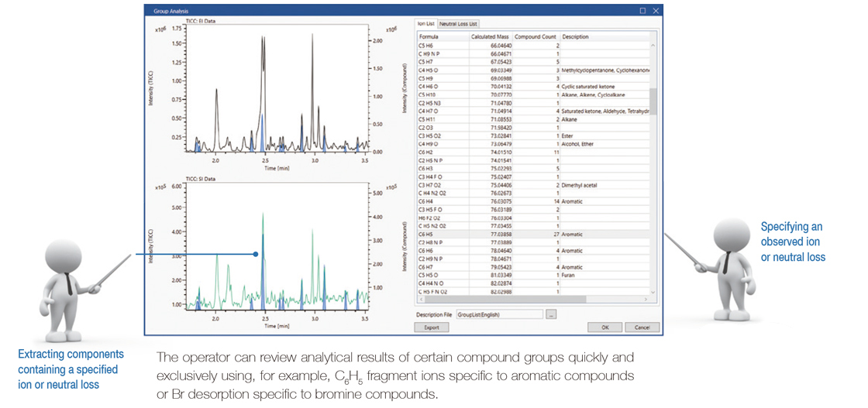Click the Export button
Viewport: 868px width, 408px height.
[432, 327]
